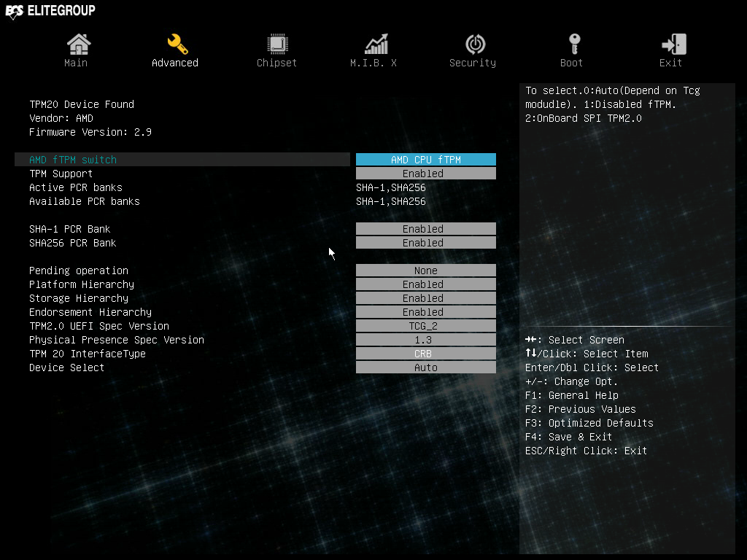Open the Chipset chip icon
Viewport: 747px width, 560px height.
tap(277, 44)
